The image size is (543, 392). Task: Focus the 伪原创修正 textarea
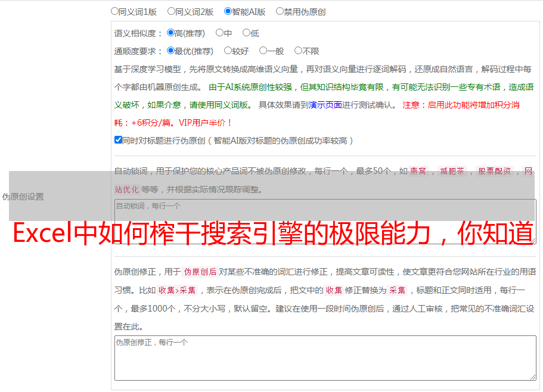coord(325,358)
